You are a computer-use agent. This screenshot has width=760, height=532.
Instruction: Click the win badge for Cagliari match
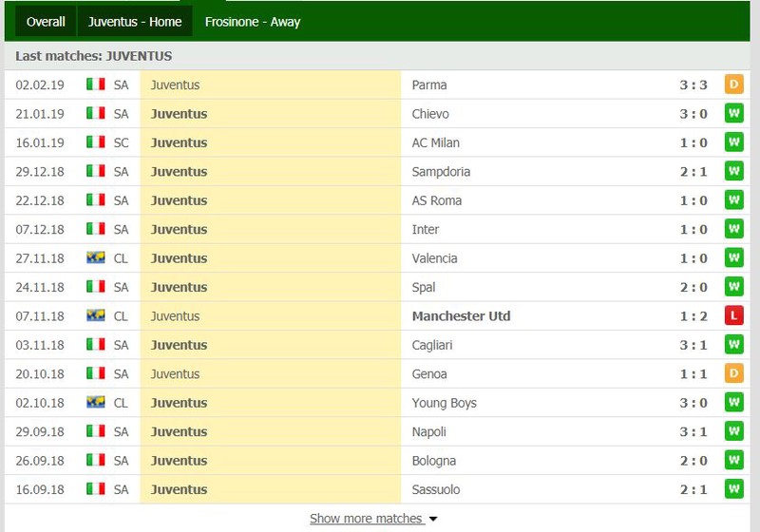733,345
